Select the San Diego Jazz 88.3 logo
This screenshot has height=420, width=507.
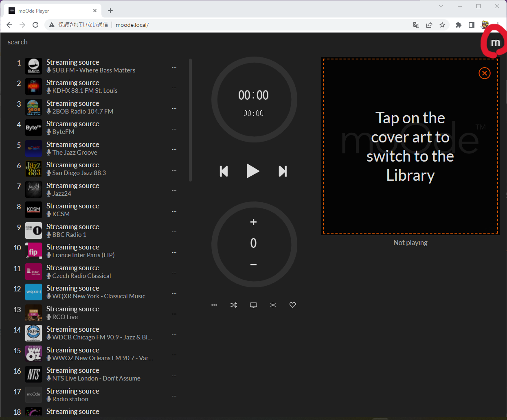point(33,169)
